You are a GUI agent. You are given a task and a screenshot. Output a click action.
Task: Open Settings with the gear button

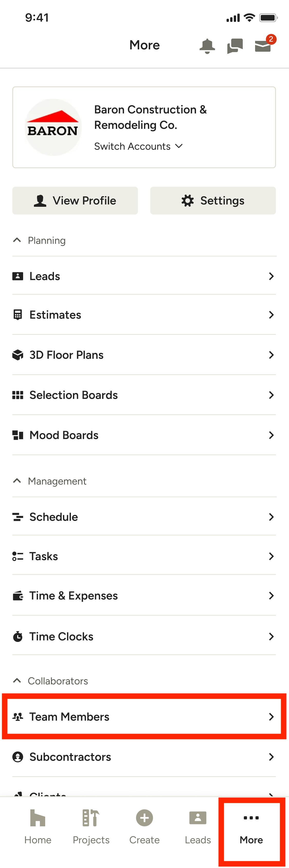[213, 201]
